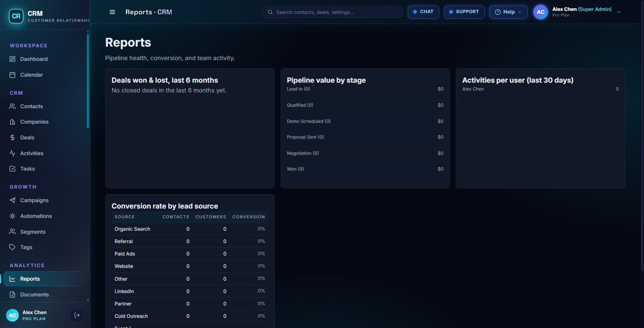Click the Contacts people icon
Viewport: 644px width, 328px height.
pos(12,106)
